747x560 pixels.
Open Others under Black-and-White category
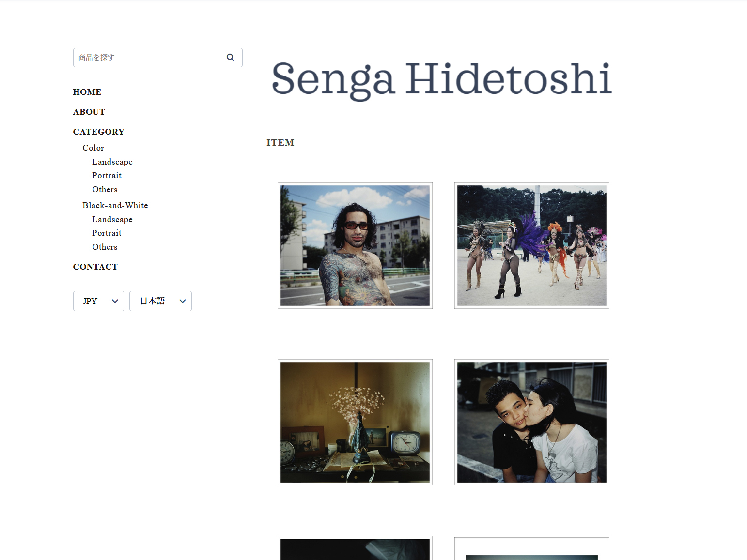[x=105, y=247]
